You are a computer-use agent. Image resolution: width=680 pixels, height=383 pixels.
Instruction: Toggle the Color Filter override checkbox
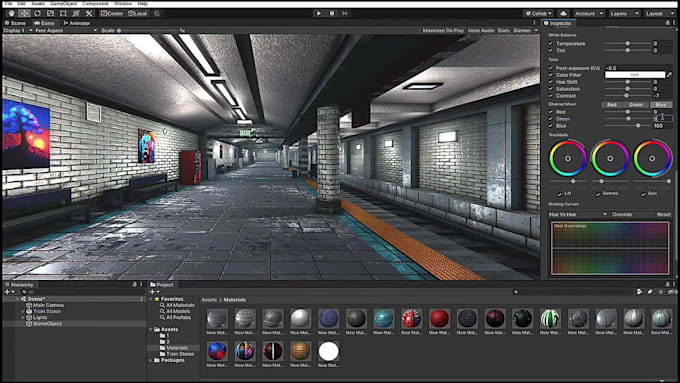click(550, 75)
